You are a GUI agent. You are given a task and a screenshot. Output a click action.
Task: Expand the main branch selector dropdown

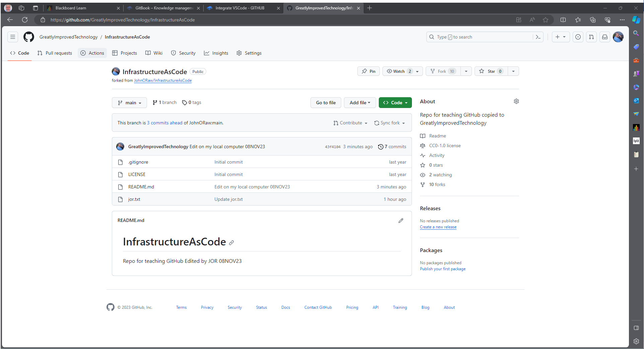tap(129, 103)
